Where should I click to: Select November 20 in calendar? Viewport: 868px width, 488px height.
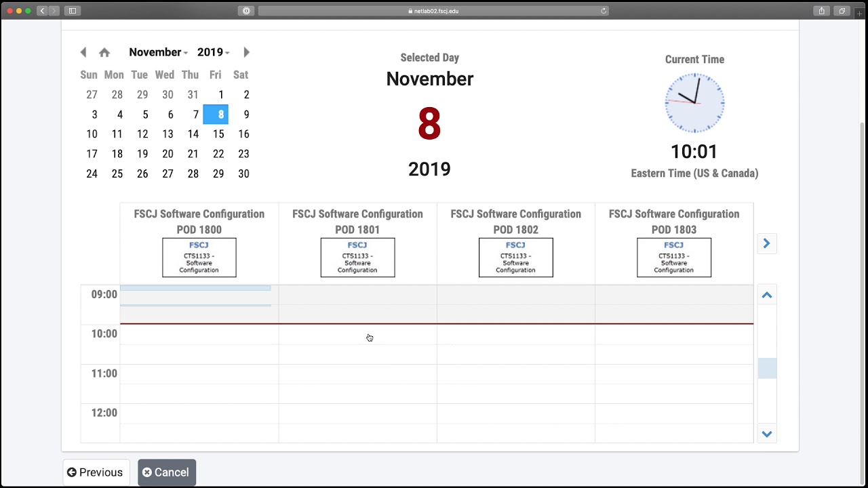[x=167, y=154]
